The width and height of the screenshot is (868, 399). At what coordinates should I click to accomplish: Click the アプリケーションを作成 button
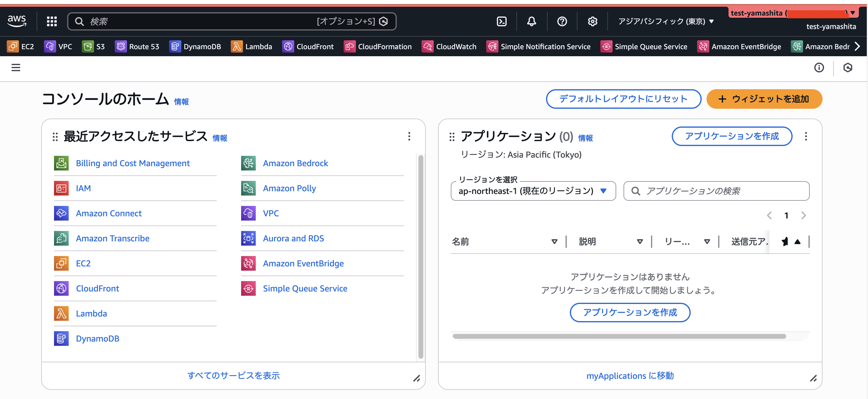click(732, 136)
